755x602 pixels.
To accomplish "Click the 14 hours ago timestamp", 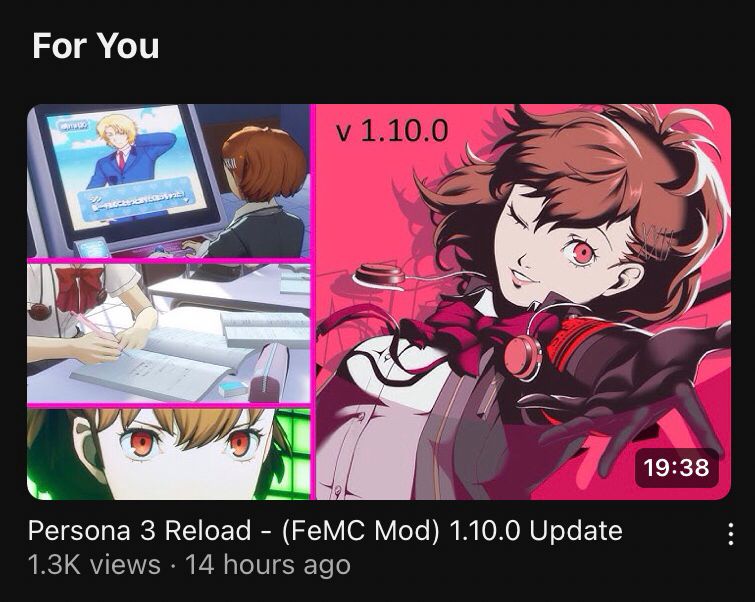I will click(268, 564).
